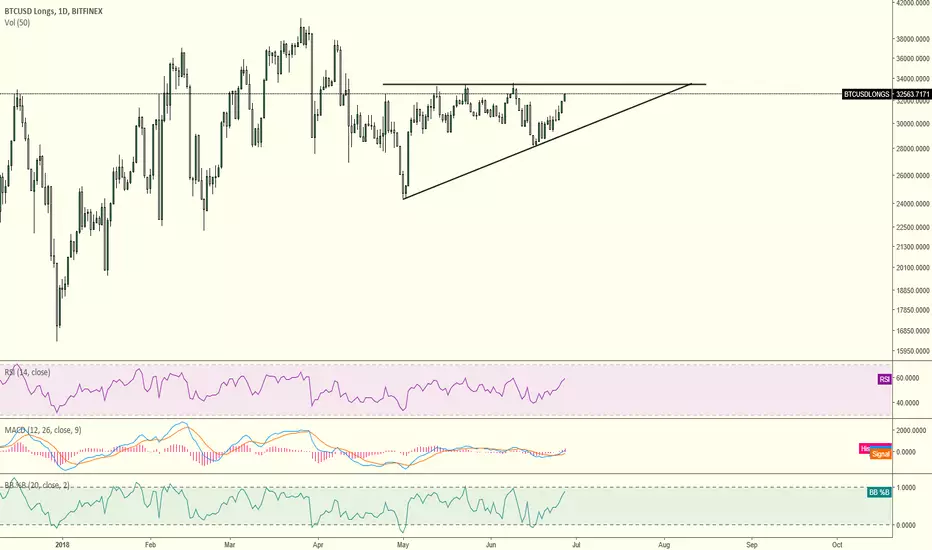Viewport: 932px width, 550px height.
Task: Select the Vol (50) indicator legend
Action: 17,23
